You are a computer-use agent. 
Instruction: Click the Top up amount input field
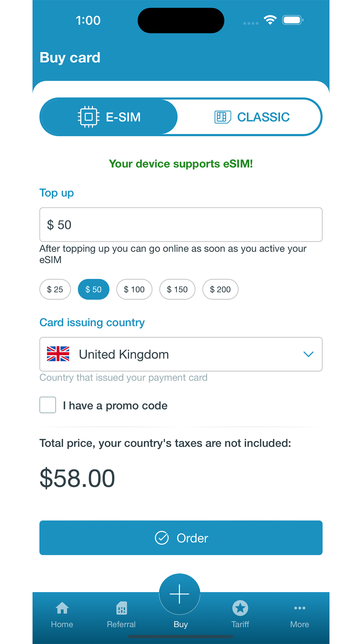[181, 225]
